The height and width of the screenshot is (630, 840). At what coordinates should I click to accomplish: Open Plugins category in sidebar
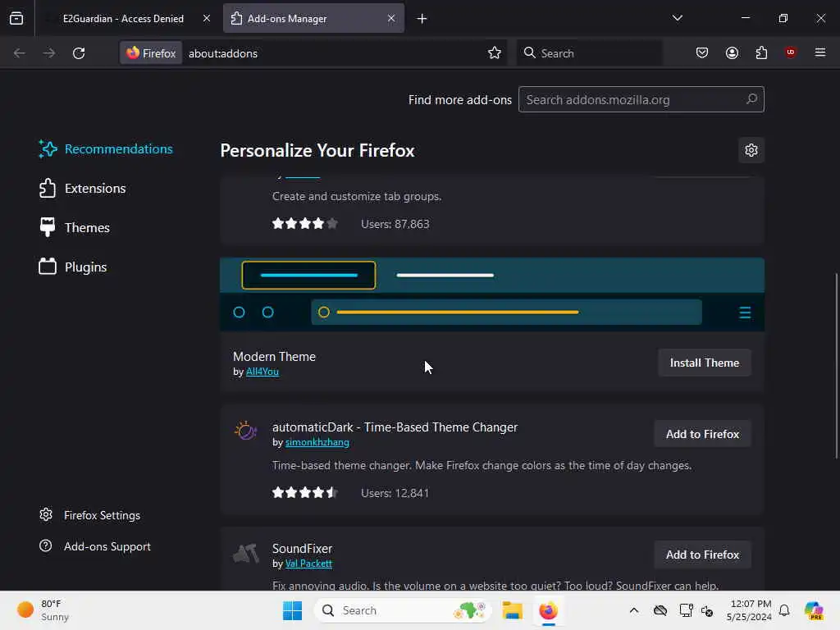tap(73, 267)
